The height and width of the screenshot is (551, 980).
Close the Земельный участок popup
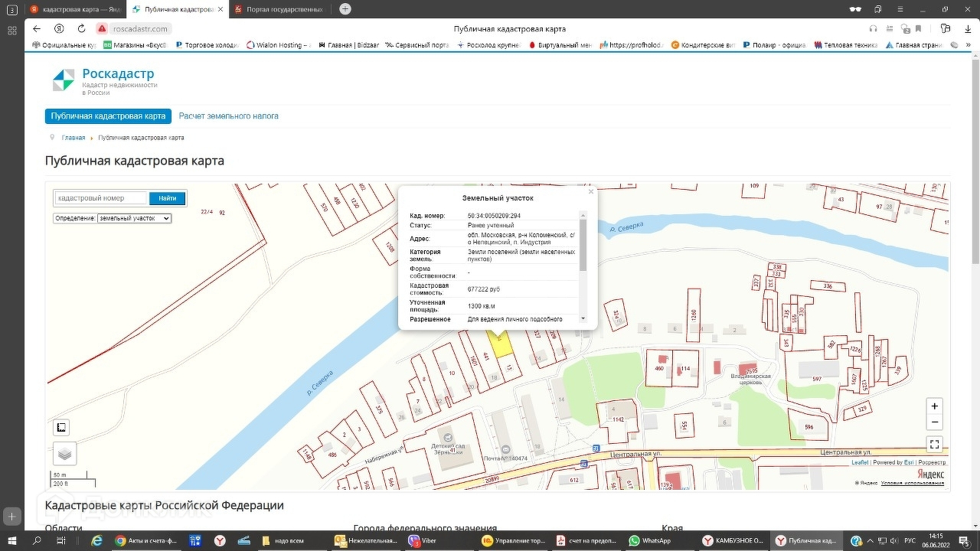[590, 191]
